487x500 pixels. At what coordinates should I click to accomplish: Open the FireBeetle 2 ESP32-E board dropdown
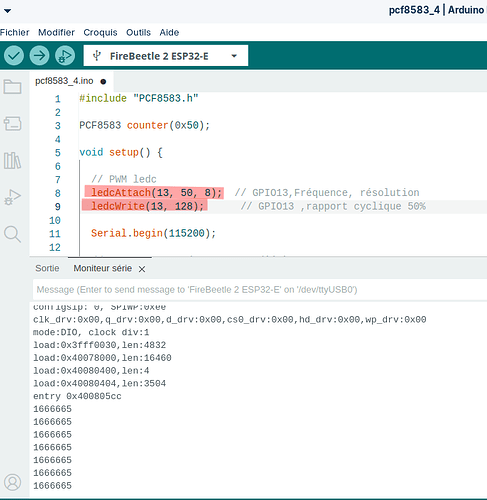(x=166, y=56)
